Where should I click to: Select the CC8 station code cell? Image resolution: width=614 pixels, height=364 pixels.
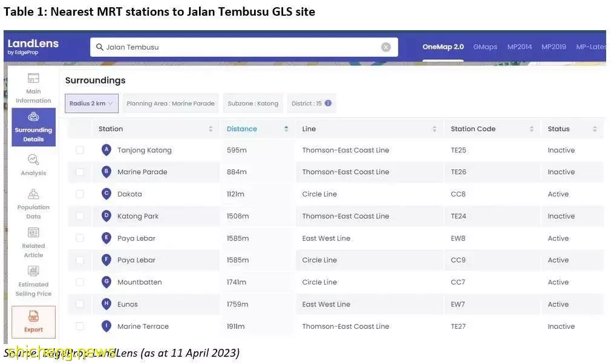[458, 193]
